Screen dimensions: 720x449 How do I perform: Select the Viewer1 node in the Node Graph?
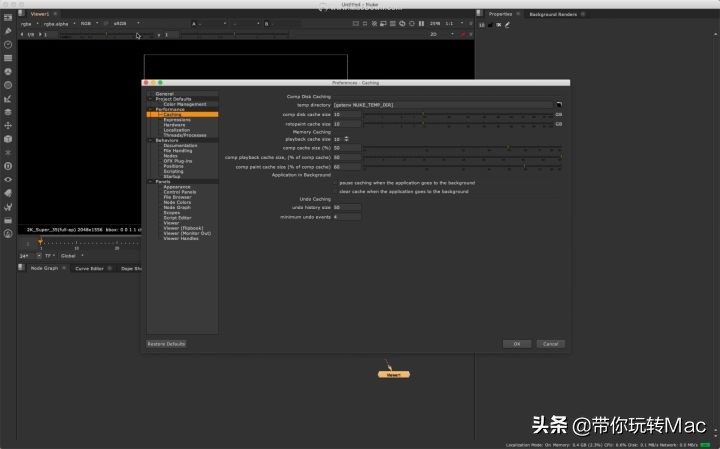click(394, 375)
